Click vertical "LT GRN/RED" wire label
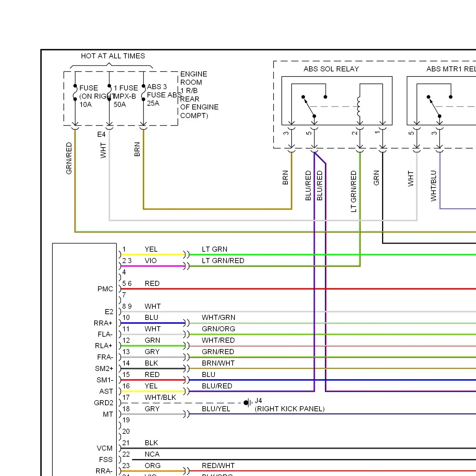Viewport: 476px width, 476px height. pos(354,191)
